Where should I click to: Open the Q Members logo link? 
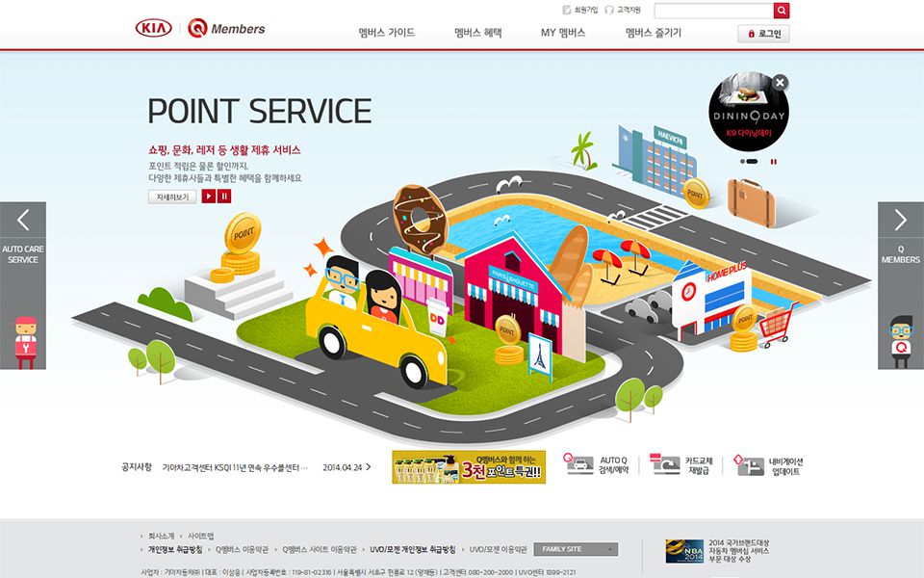[x=227, y=29]
